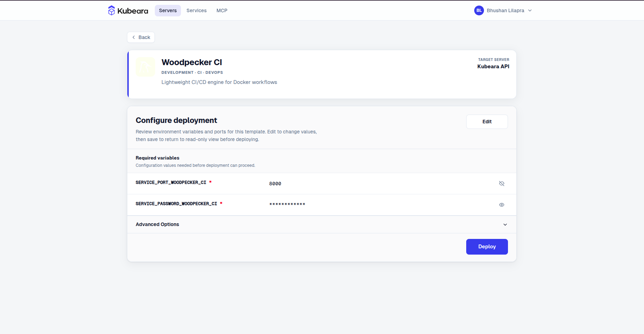Image resolution: width=644 pixels, height=334 pixels.
Task: Click the Woodpecker CI app icon
Action: tap(145, 67)
